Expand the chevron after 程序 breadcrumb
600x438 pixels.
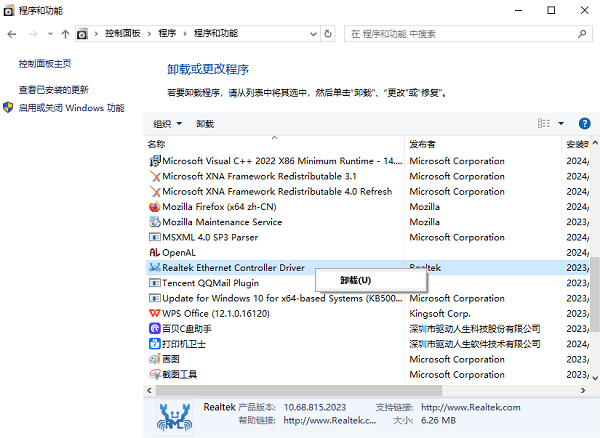click(185, 34)
